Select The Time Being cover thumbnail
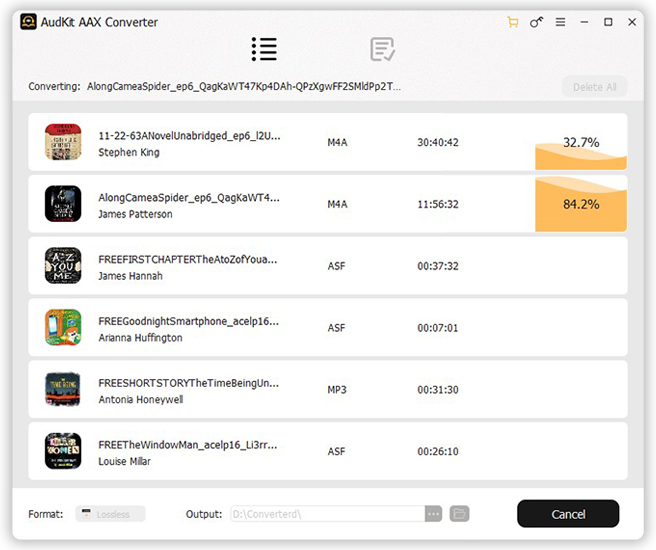The height and width of the screenshot is (550, 656). [63, 389]
